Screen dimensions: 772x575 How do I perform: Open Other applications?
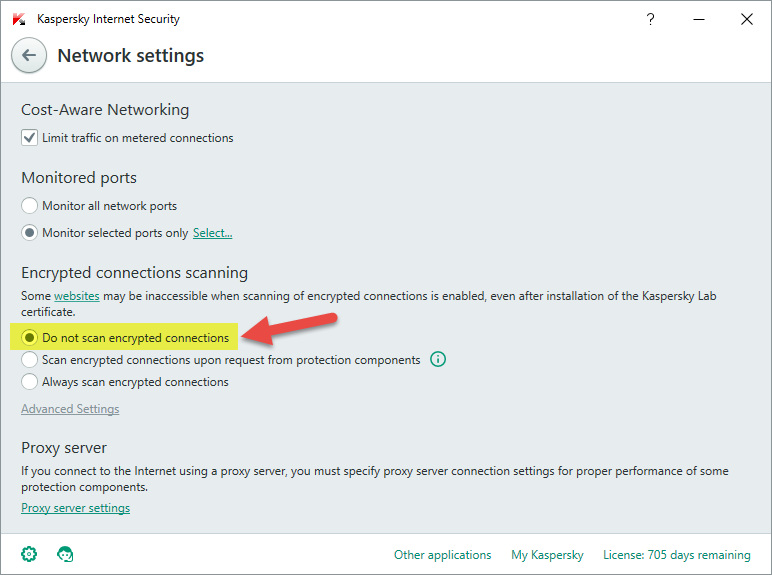[x=442, y=555]
